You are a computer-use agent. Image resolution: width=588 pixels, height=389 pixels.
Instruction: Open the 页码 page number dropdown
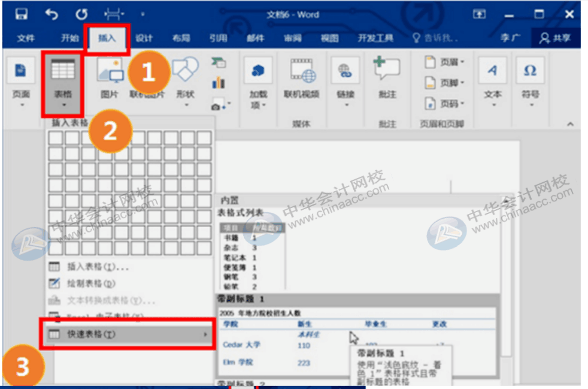[x=445, y=103]
